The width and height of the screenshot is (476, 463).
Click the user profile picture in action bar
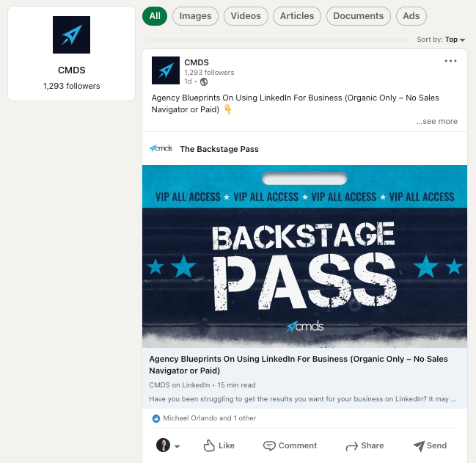click(163, 445)
